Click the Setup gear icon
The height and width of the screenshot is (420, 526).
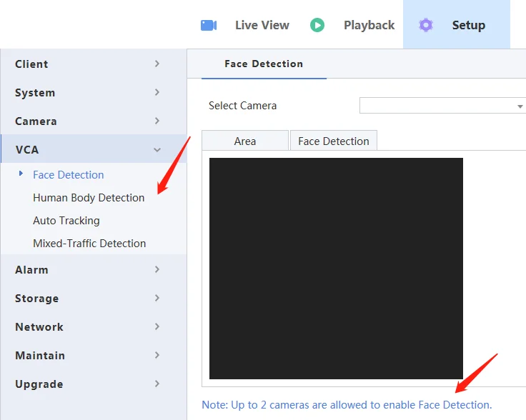pos(426,25)
